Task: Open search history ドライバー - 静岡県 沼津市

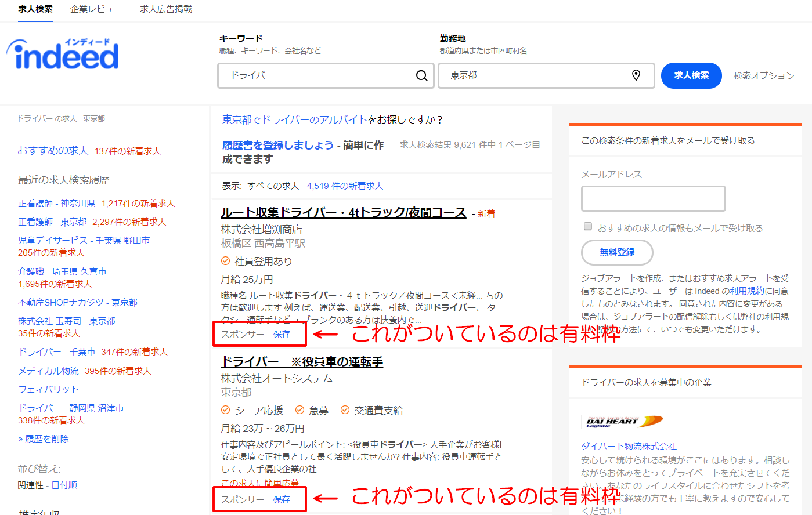Action: click(71, 408)
